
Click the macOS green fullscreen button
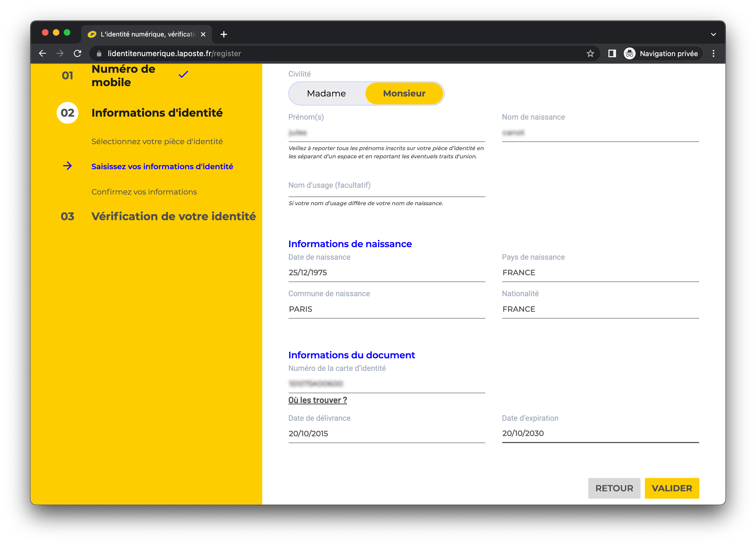pos(67,32)
